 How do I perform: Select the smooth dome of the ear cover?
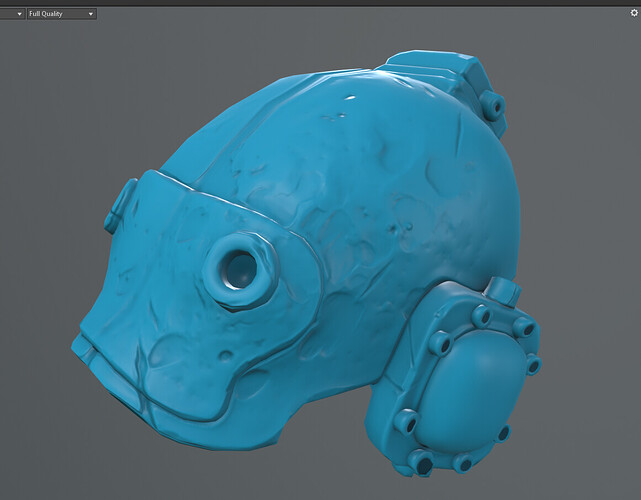click(x=483, y=385)
